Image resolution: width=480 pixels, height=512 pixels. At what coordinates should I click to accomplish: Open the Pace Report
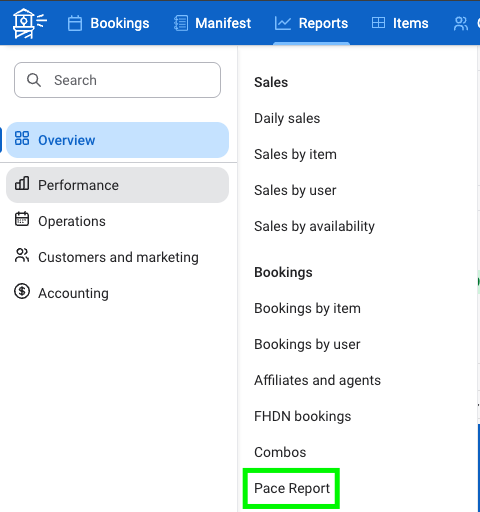(x=292, y=488)
